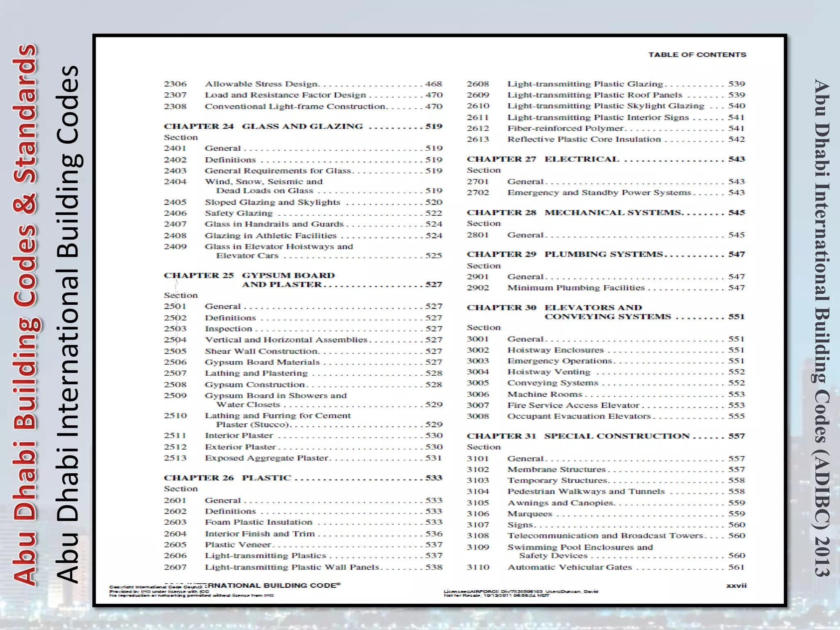Select '2512 Exterior Plaster' entry
The width and height of the screenshot is (840, 630).
[x=303, y=447]
